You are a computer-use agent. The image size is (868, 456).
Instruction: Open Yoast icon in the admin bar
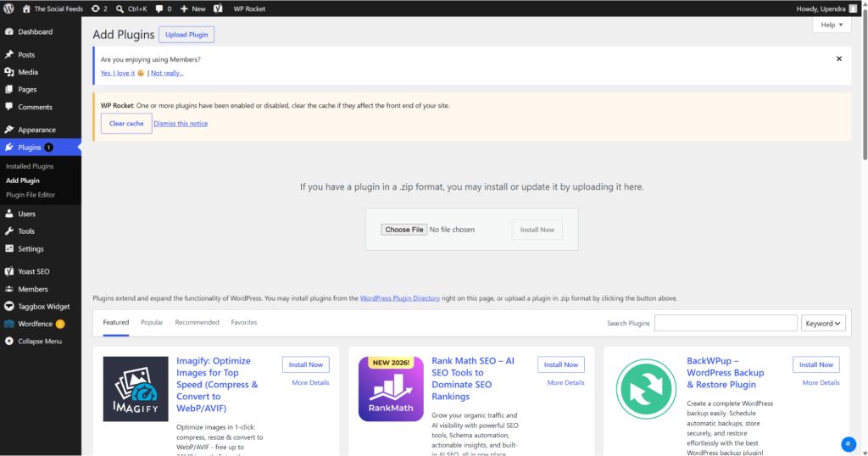tap(218, 8)
